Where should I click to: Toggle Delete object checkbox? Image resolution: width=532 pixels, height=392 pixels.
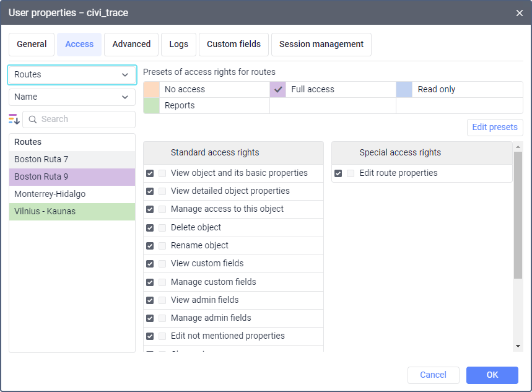[x=150, y=228]
